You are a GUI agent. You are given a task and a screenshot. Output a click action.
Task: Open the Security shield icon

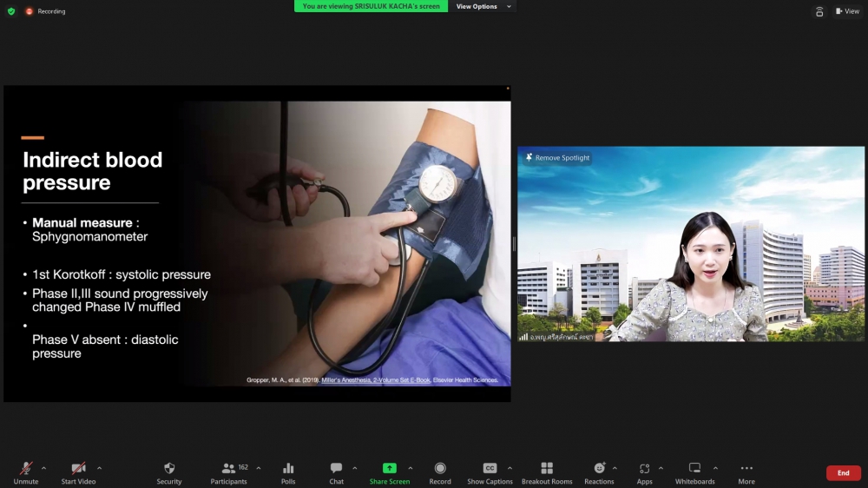[169, 469]
